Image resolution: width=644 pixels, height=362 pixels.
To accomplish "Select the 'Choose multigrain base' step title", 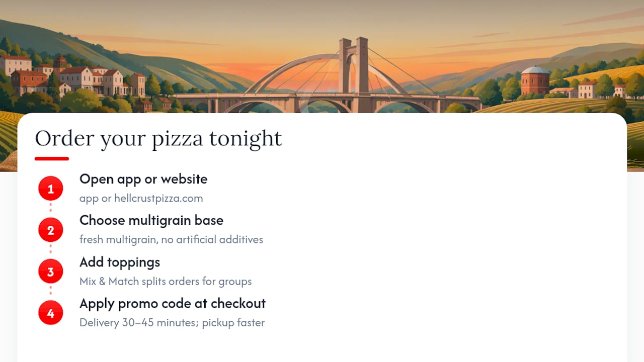I will tap(151, 220).
